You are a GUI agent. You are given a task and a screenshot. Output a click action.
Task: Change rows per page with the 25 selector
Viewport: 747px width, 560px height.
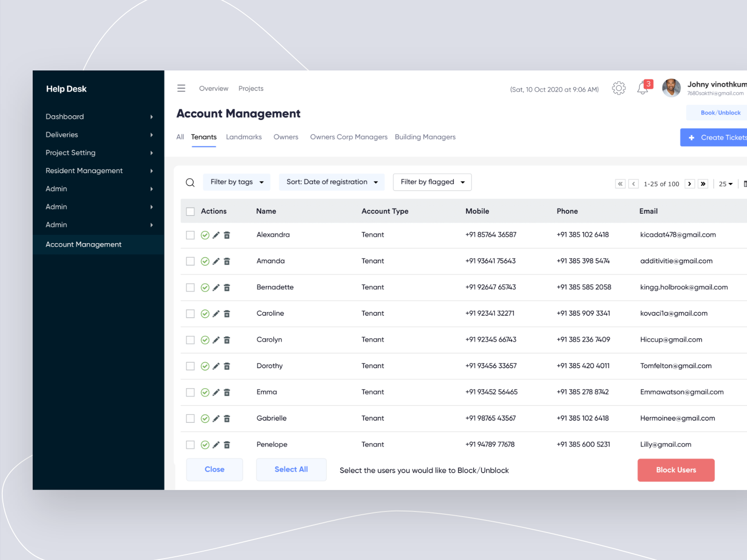[725, 184]
